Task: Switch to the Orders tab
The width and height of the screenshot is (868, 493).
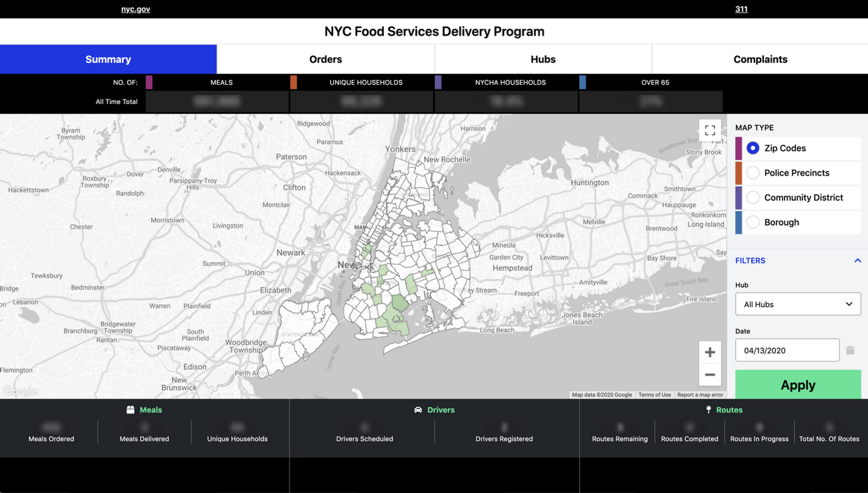Action: (x=326, y=59)
